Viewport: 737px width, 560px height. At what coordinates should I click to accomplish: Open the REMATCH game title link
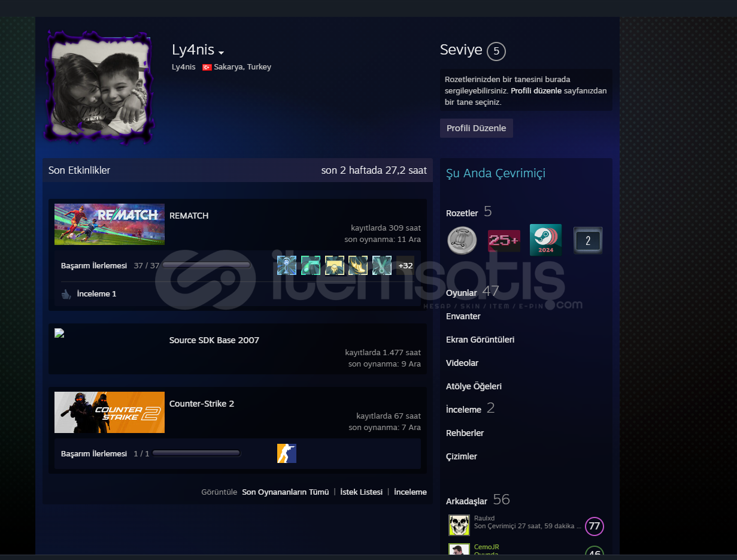(189, 216)
